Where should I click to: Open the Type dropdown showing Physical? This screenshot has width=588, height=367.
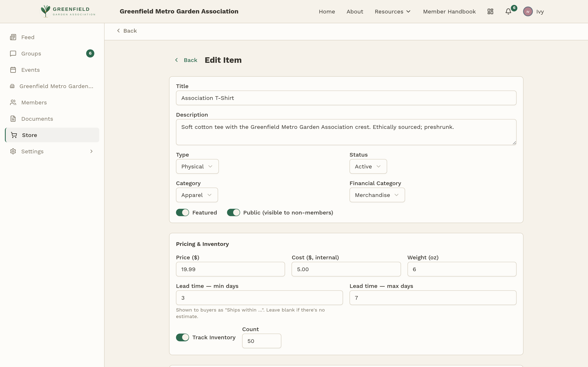click(197, 166)
